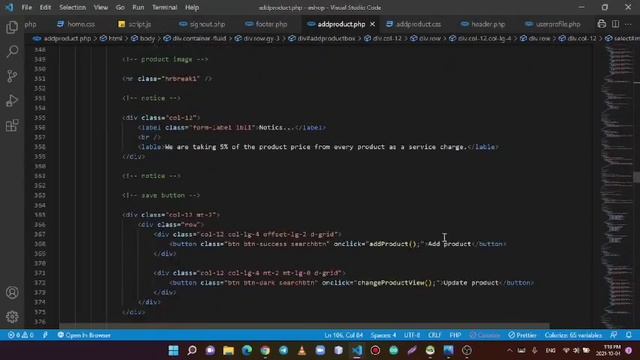This screenshot has width=640, height=360.
Task: Expand addproduct.php breadcrumb
Action: pos(62,38)
